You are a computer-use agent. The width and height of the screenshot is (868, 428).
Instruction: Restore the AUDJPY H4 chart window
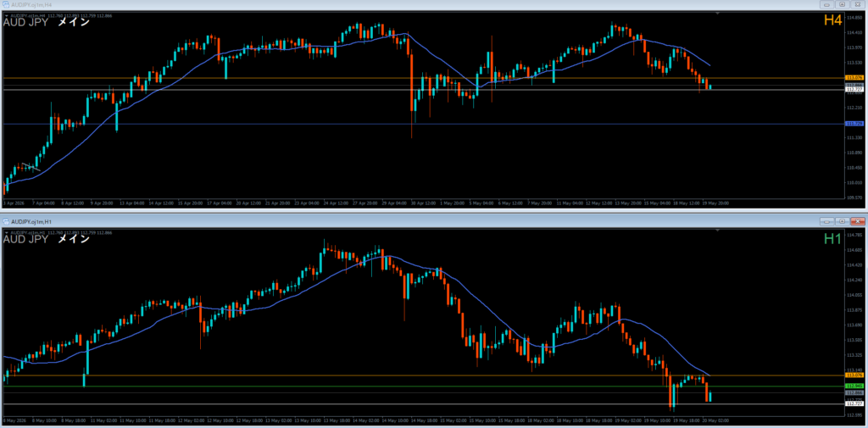point(843,4)
